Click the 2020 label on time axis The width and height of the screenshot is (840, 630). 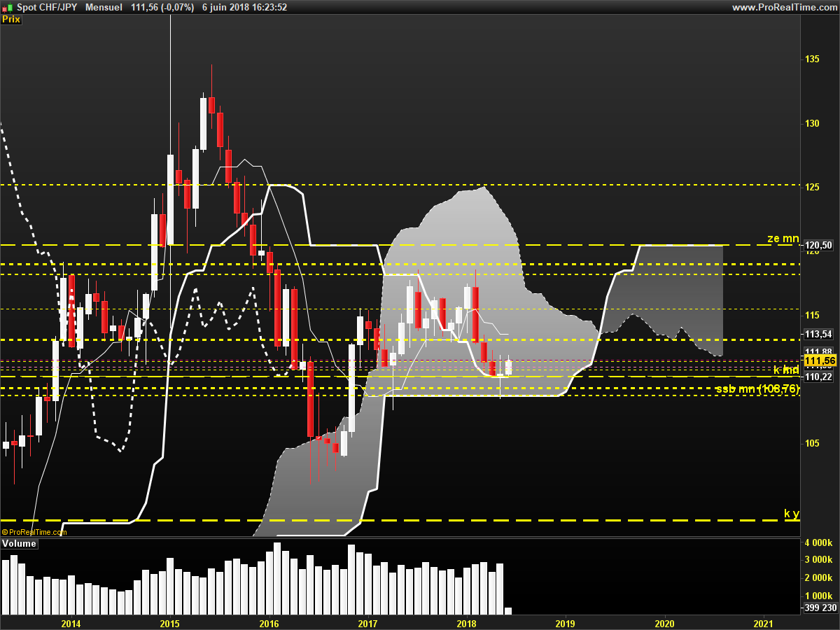point(664,623)
